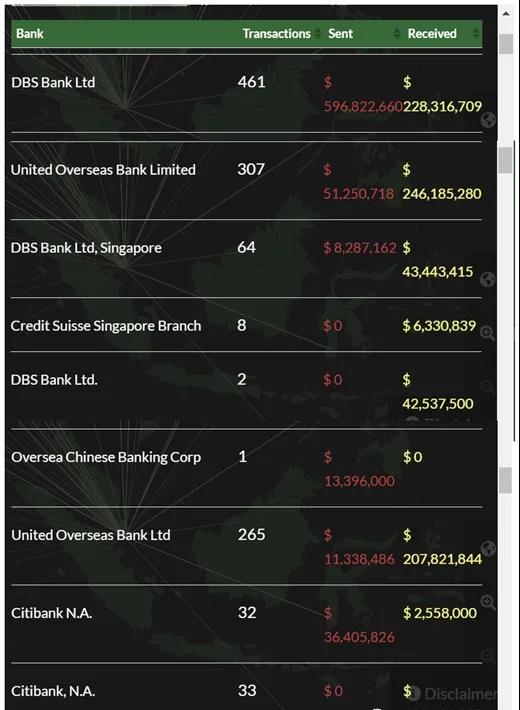Click faint zoom-out magnifier beside DBS Bank Ltd. row
This screenshot has height=710, width=520.
click(487, 387)
